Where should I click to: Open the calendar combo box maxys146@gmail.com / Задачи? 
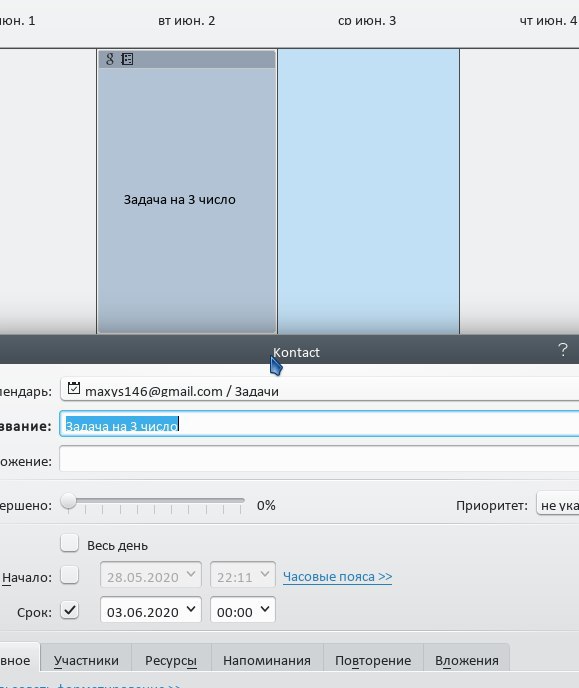[x=319, y=389]
